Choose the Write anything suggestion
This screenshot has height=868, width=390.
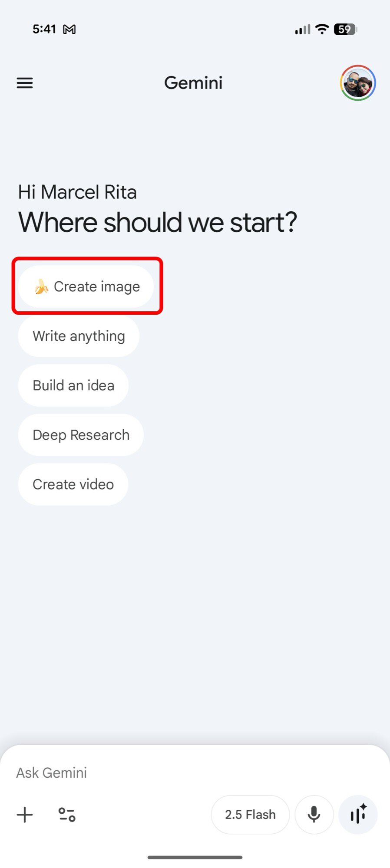pyautogui.click(x=78, y=336)
